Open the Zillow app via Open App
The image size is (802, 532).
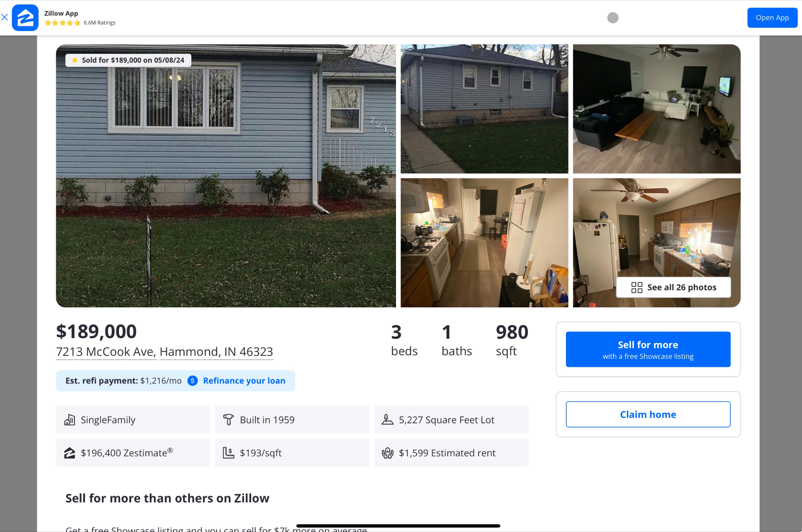pyautogui.click(x=772, y=18)
